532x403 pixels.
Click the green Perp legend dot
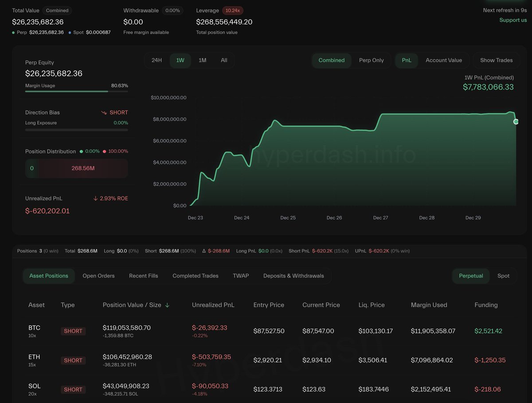point(13,33)
